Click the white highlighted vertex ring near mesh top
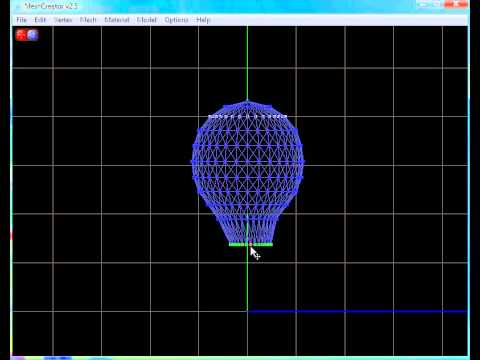 [247, 116]
